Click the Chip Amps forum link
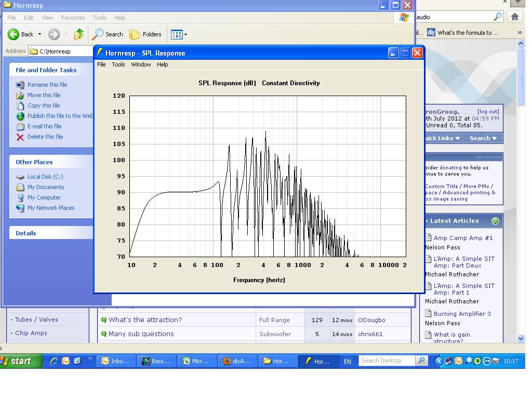This screenshot has width=532, height=399. click(31, 333)
